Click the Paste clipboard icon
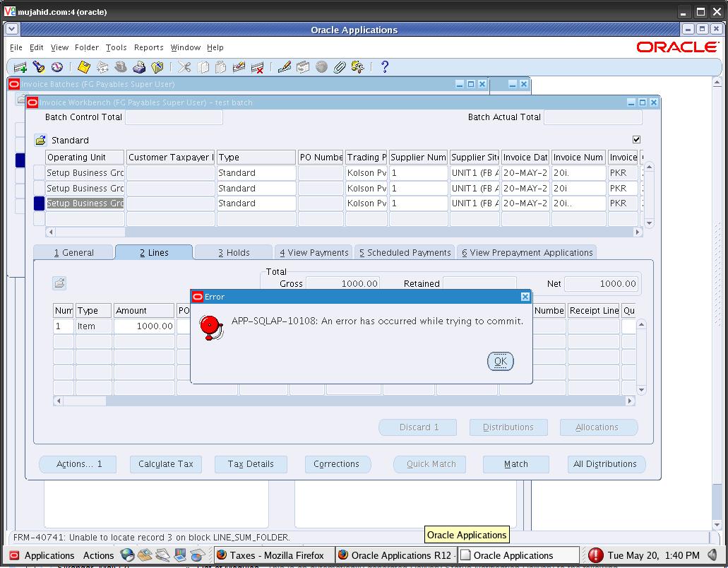Viewport: 728px width, 568px height. pos(221,67)
